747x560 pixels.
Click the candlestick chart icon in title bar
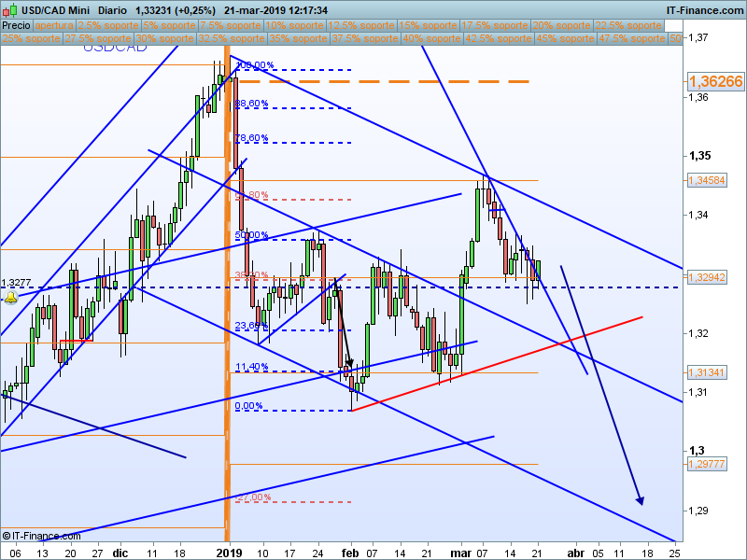(x=10, y=9)
